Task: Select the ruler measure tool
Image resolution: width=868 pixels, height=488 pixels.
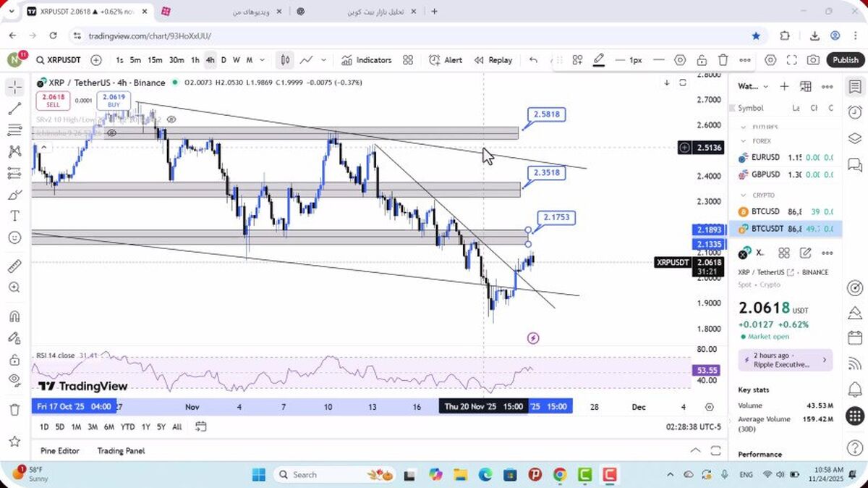Action: tap(14, 266)
